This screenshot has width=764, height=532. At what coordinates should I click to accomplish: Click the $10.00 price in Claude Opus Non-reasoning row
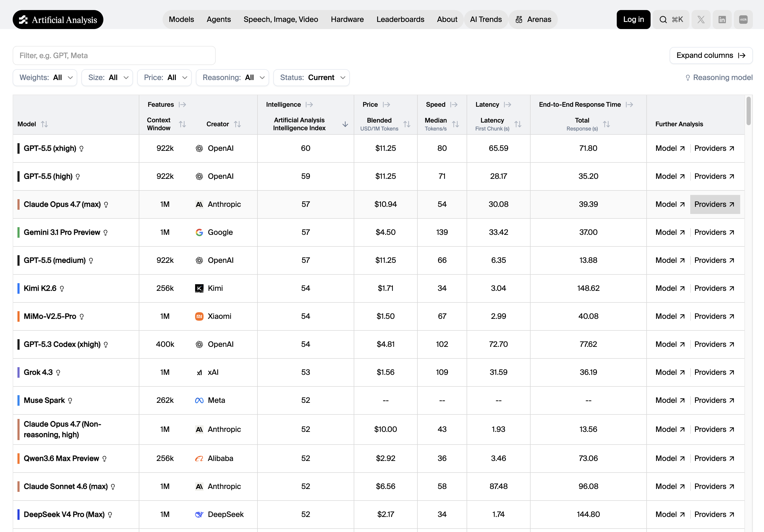coord(385,429)
